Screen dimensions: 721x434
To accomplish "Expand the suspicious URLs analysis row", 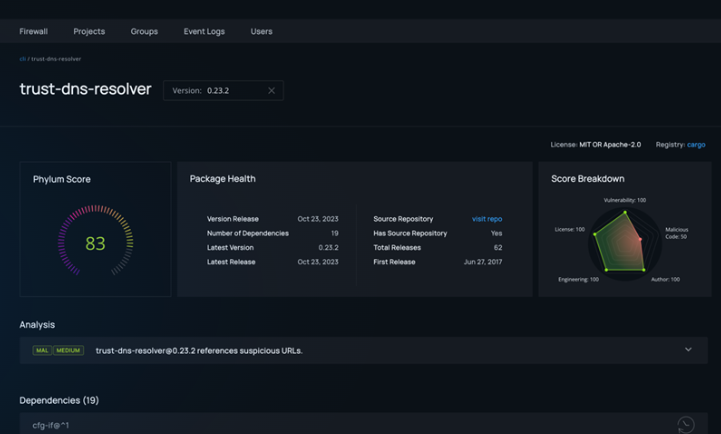I will (688, 349).
